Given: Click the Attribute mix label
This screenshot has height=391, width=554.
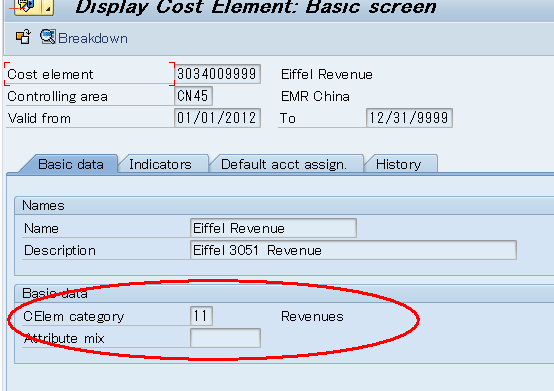Looking at the screenshot, I should [64, 338].
